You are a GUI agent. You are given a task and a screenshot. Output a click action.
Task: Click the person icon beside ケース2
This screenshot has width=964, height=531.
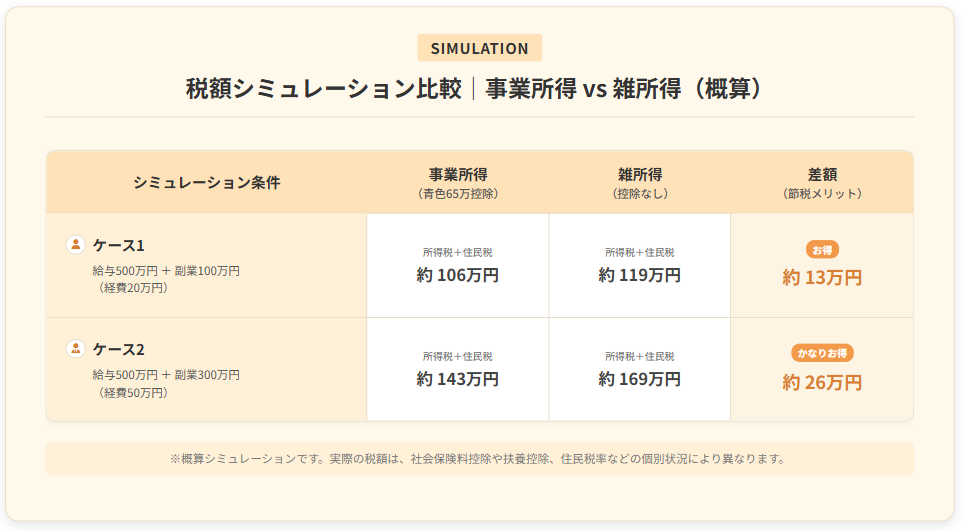pyautogui.click(x=75, y=348)
